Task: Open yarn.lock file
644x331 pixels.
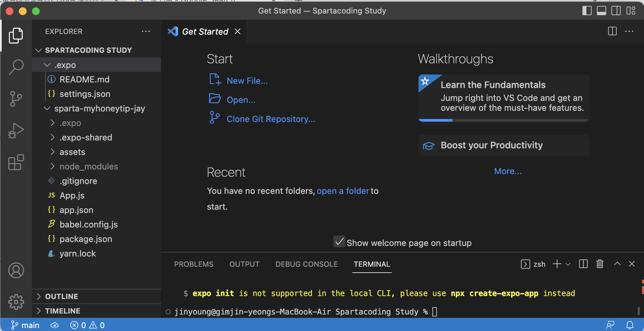Action: pyautogui.click(x=96, y=254)
